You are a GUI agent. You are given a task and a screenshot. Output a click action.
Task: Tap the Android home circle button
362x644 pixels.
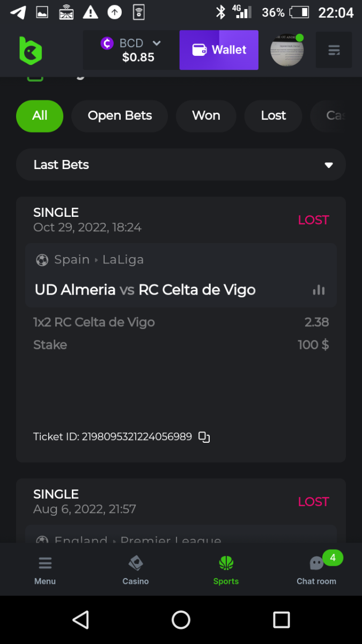click(181, 620)
